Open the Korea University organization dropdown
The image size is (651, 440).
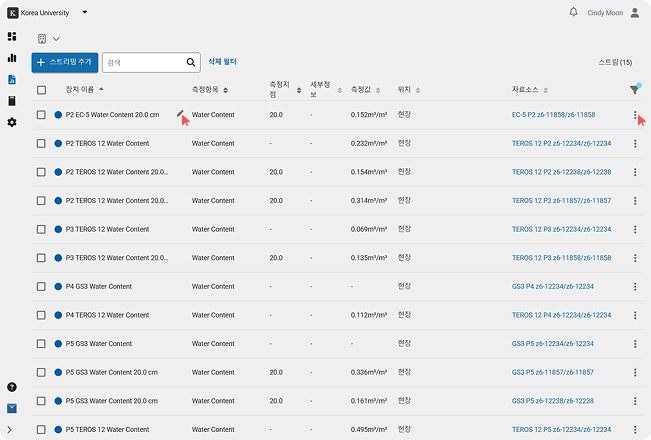click(x=85, y=12)
